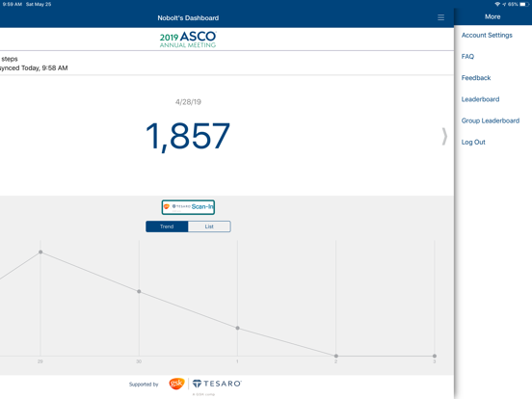Click the Supported by label
This screenshot has height=399, width=532.
click(144, 385)
